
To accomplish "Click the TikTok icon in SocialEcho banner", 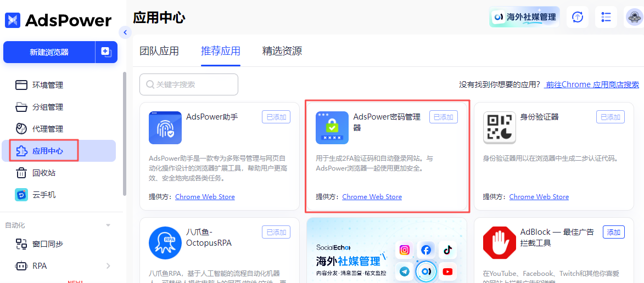I will pos(447,250).
